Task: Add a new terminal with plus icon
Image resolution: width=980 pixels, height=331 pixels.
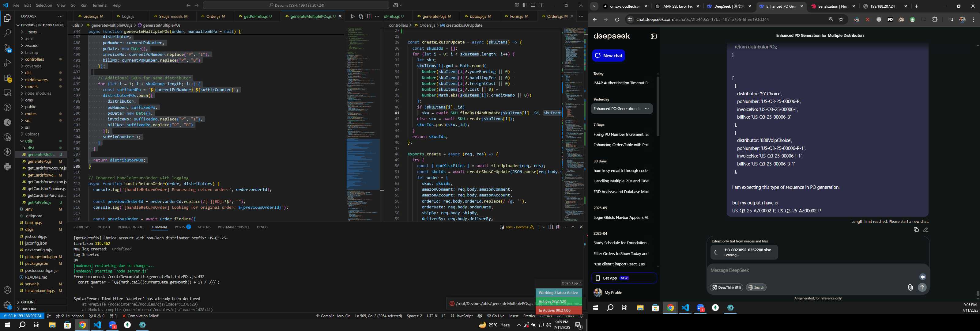Action: [539, 227]
